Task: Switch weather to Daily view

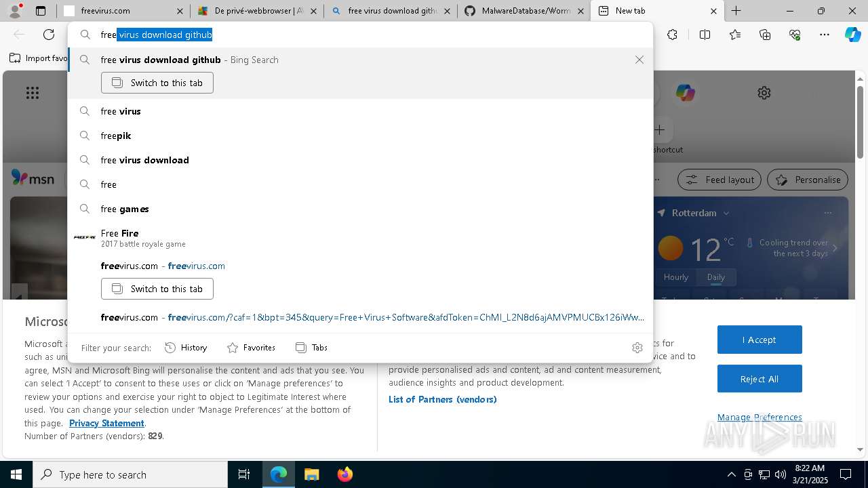Action: [716, 277]
